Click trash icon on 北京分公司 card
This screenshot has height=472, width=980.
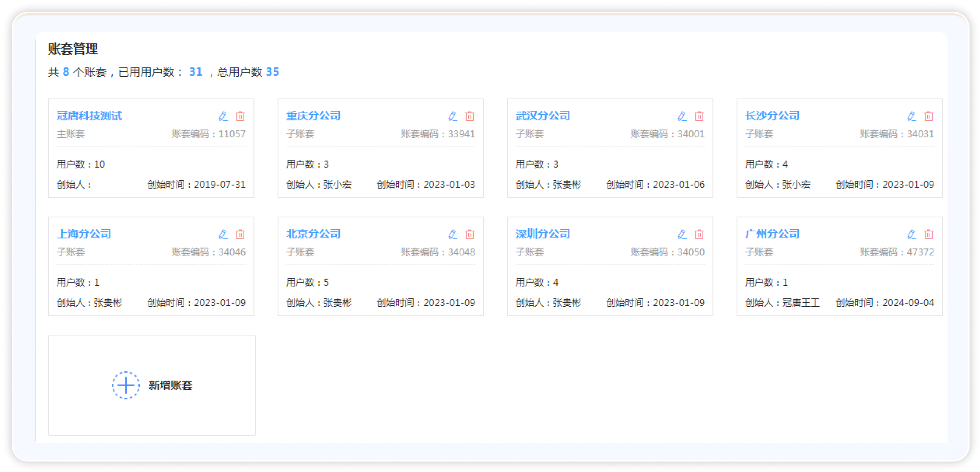point(470,234)
